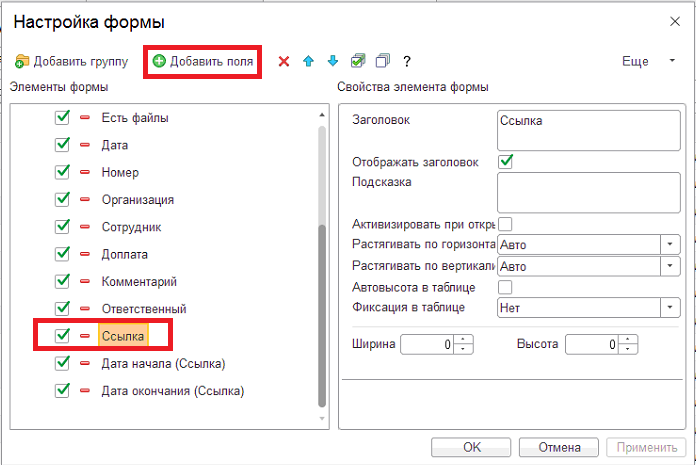Image resolution: width=696 pixels, height=465 pixels.
Task: Move the element down with blue down arrow
Action: click(x=333, y=61)
